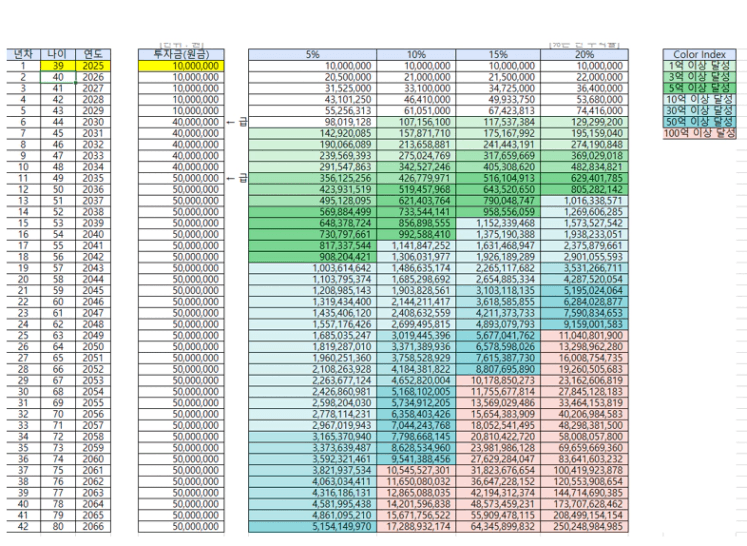The width and height of the screenshot is (747, 546).
Task: Click the 100억 이상 달성 legend swatch
Action: (x=699, y=133)
